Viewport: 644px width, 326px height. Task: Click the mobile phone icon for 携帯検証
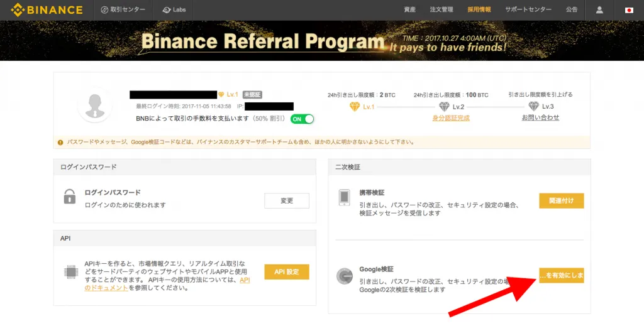coord(344,197)
